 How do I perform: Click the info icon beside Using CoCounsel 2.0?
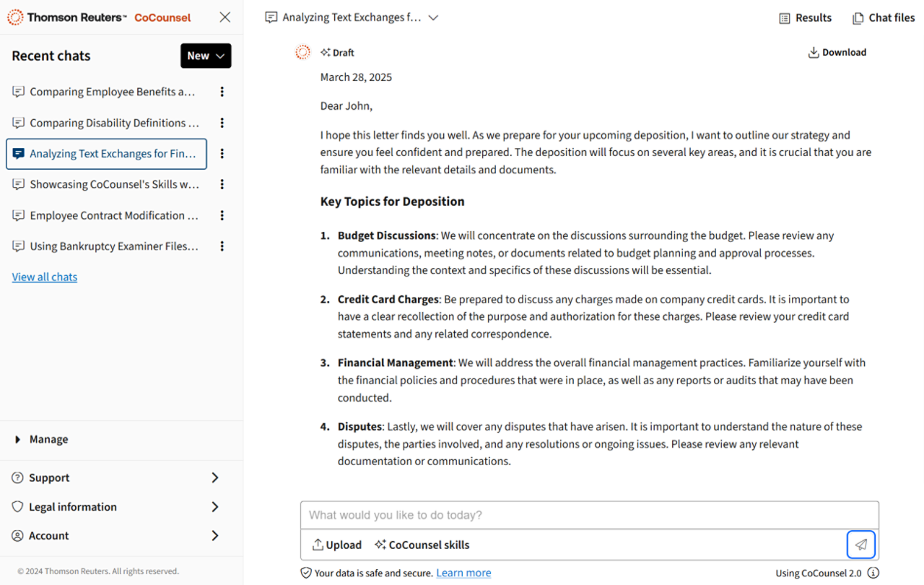(x=873, y=573)
